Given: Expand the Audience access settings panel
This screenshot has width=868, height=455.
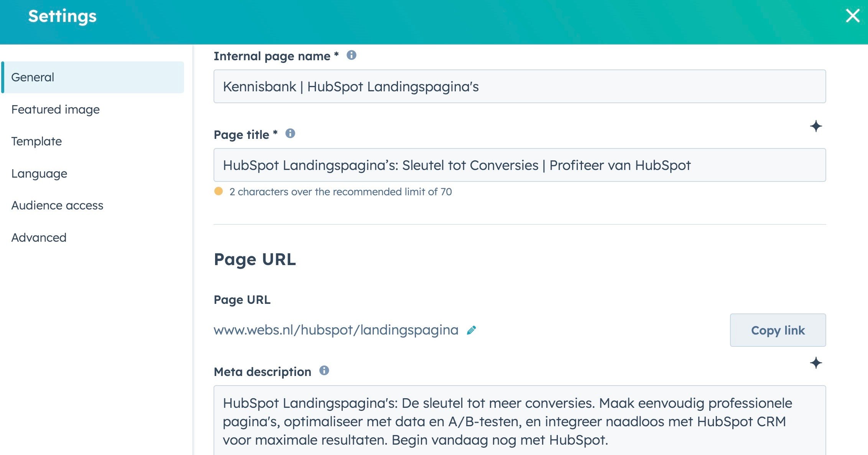Looking at the screenshot, I should 58,204.
